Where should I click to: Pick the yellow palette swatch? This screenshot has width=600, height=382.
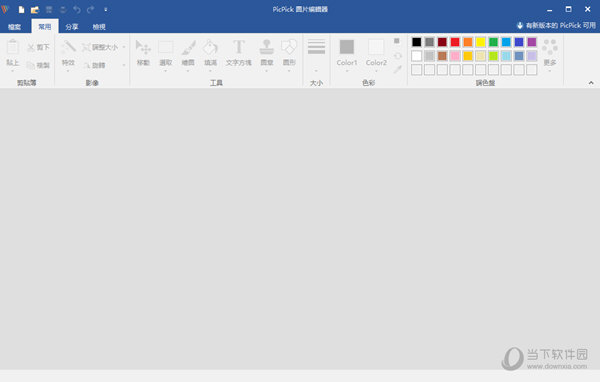pyautogui.click(x=481, y=42)
